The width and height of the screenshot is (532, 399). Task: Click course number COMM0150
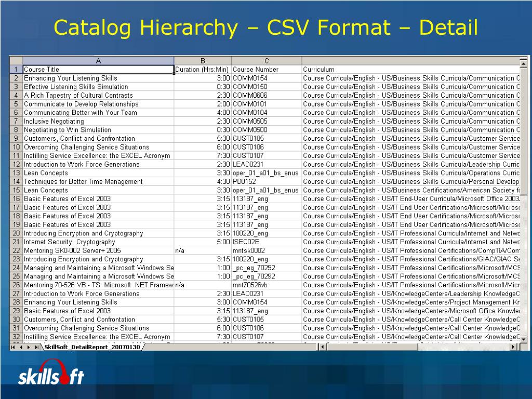[267, 87]
